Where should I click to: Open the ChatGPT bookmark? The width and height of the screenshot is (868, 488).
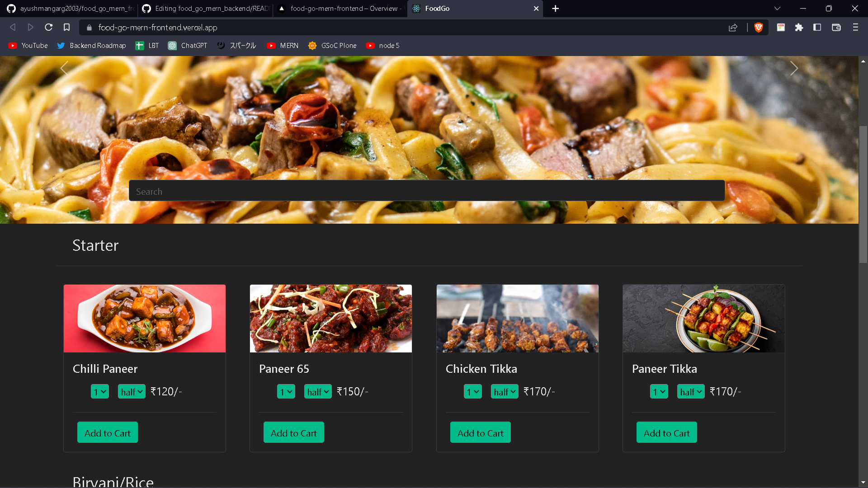188,46
